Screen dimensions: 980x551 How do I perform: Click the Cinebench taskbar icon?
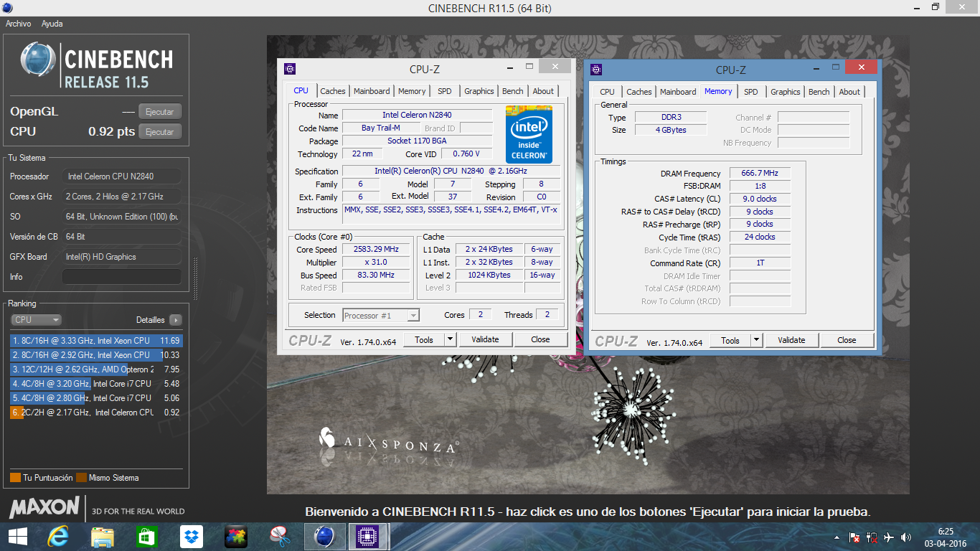[x=324, y=537]
